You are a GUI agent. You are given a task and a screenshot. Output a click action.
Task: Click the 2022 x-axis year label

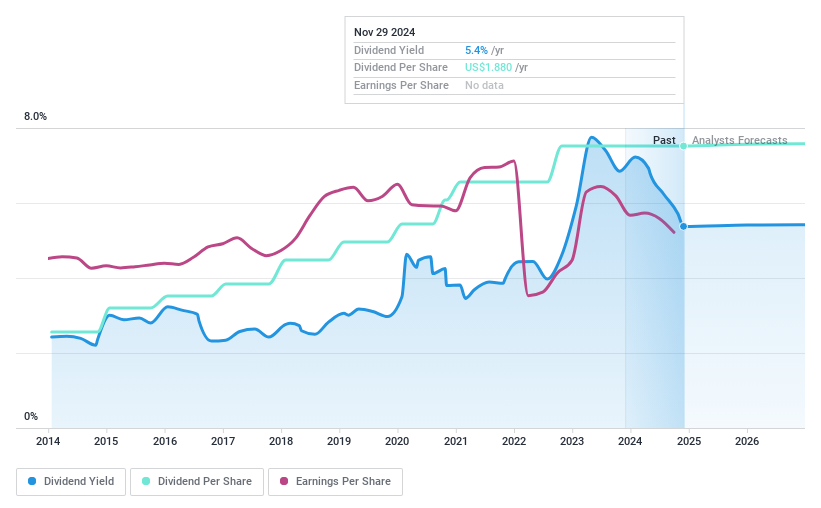[x=514, y=441]
